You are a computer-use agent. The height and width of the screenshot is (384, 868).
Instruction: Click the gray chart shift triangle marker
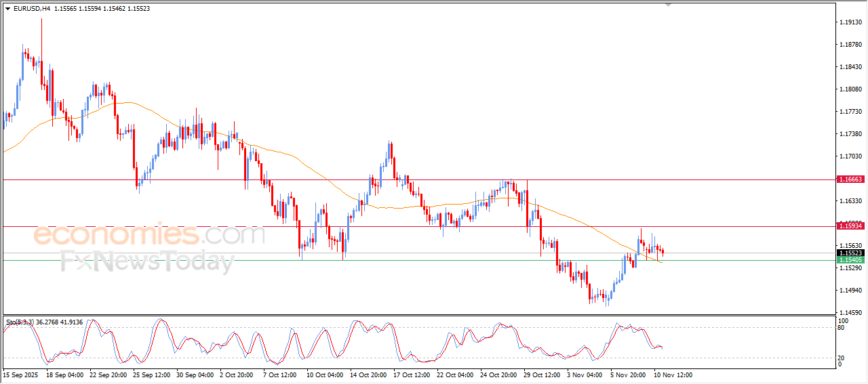pyautogui.click(x=668, y=5)
